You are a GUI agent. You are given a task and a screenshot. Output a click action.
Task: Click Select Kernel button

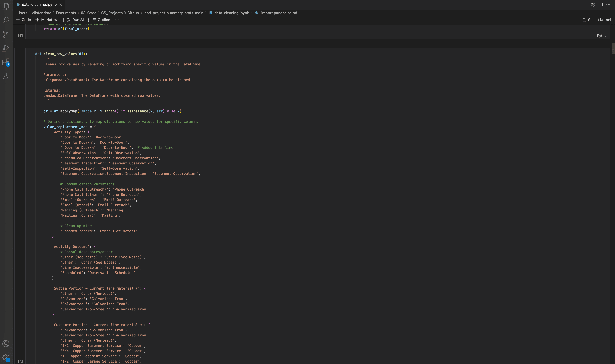[x=596, y=20]
